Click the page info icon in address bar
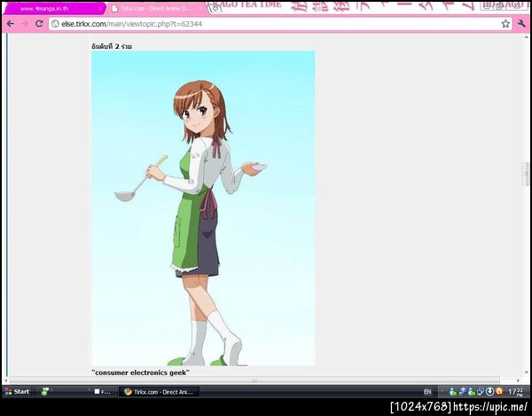Screen dimensions: 532x416 [55, 24]
